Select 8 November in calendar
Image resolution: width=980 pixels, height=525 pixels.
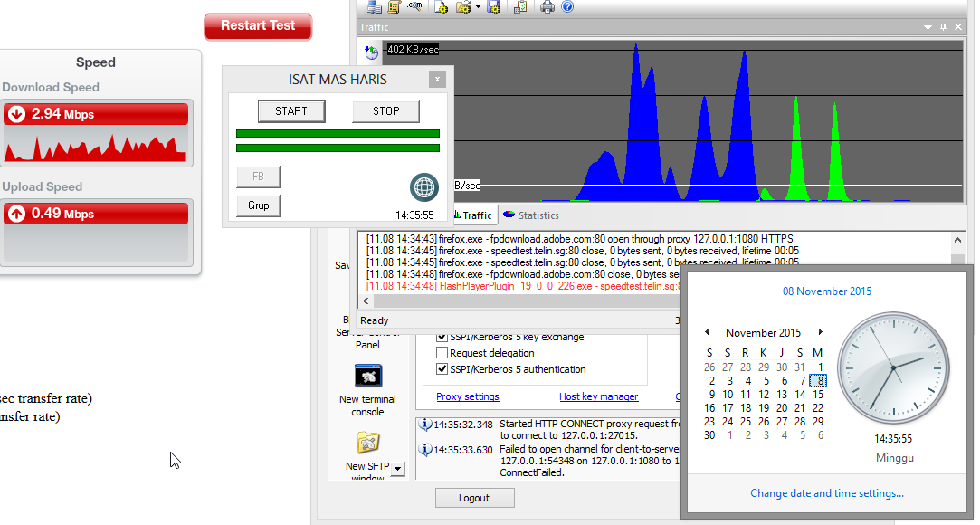(x=818, y=380)
